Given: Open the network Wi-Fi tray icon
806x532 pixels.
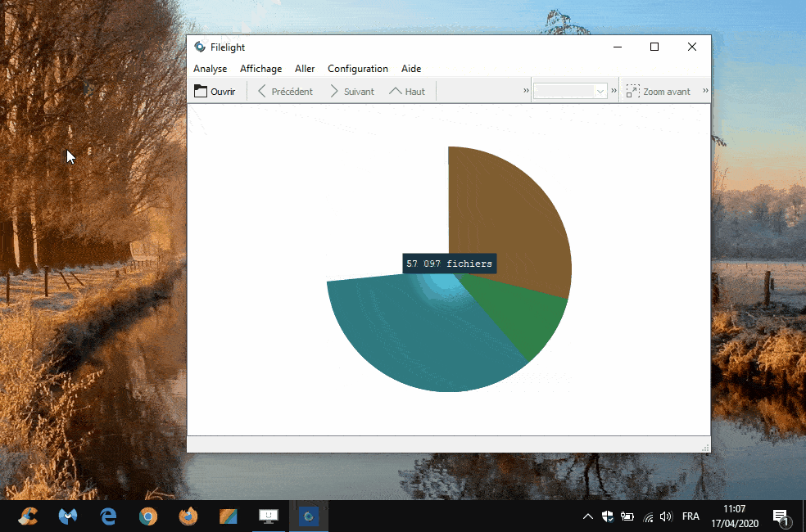Looking at the screenshot, I should pyautogui.click(x=648, y=517).
